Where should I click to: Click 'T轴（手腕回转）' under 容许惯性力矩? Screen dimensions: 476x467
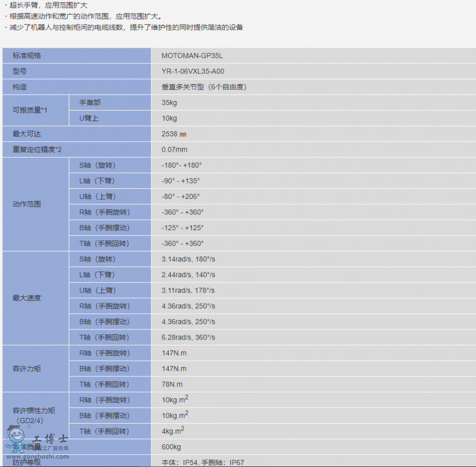tap(104, 432)
